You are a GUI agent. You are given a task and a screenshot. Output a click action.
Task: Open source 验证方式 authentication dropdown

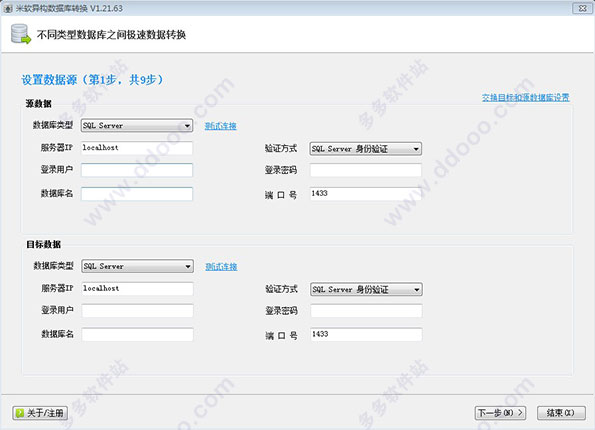365,149
